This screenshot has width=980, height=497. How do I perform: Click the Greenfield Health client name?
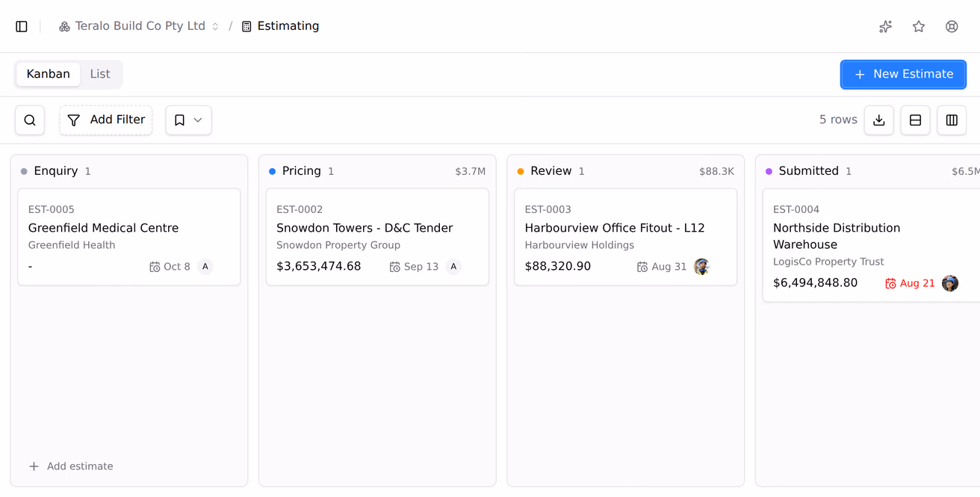(x=72, y=245)
